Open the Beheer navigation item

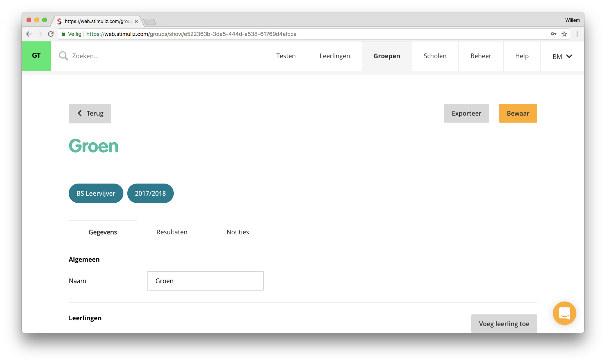481,56
